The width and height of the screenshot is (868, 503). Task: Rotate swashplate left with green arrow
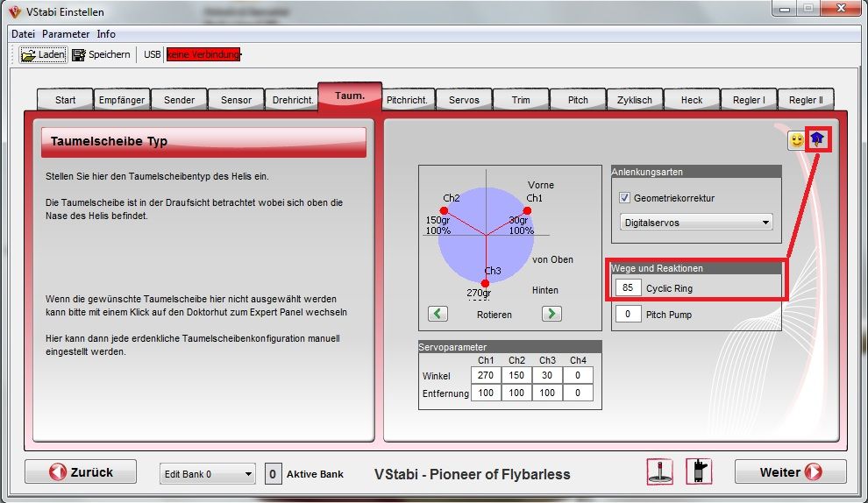click(438, 314)
